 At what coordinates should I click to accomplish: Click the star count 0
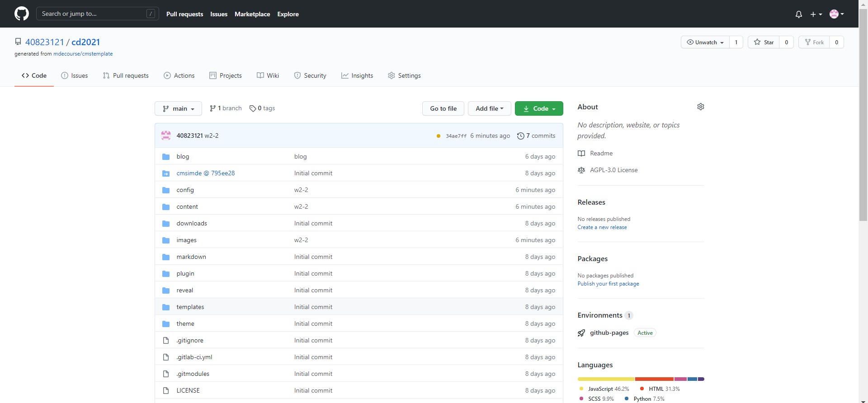coord(787,42)
